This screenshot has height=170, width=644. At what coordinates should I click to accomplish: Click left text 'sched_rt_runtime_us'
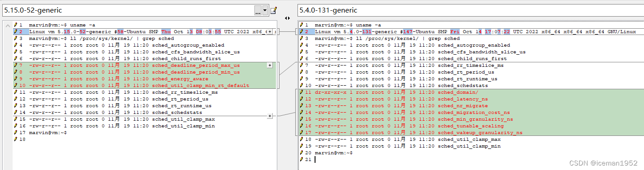pos(182,106)
